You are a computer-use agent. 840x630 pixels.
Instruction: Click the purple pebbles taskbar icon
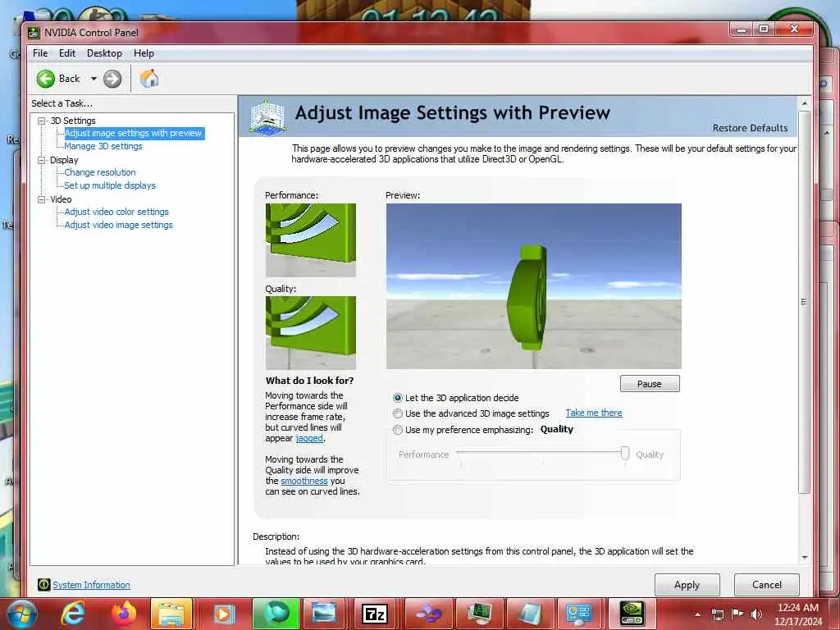tap(428, 614)
